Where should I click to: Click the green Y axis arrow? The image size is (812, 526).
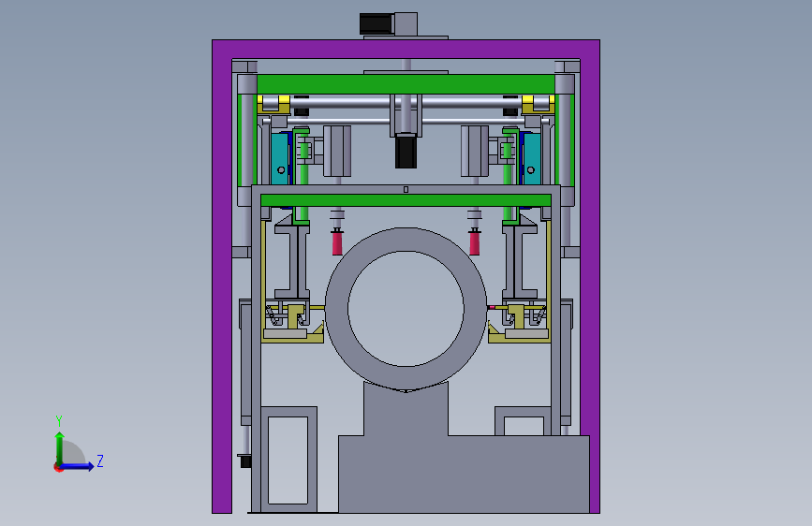60,447
